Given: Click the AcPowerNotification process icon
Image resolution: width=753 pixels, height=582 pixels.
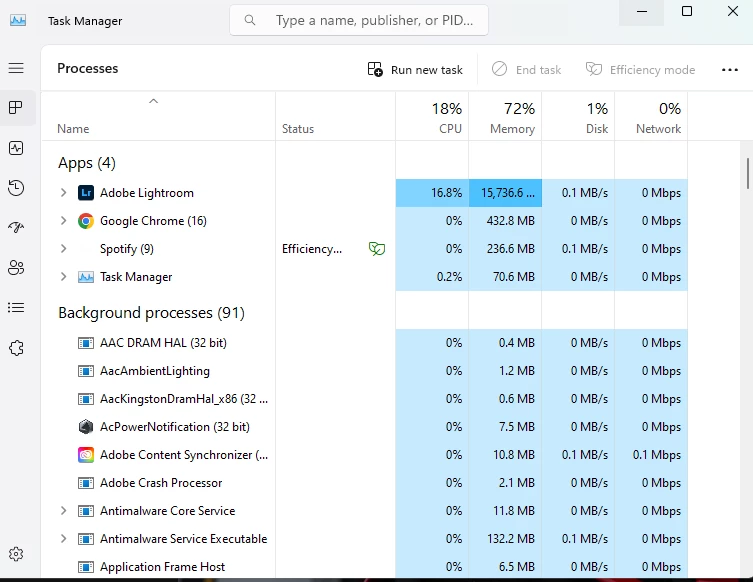Looking at the screenshot, I should pyautogui.click(x=86, y=427).
